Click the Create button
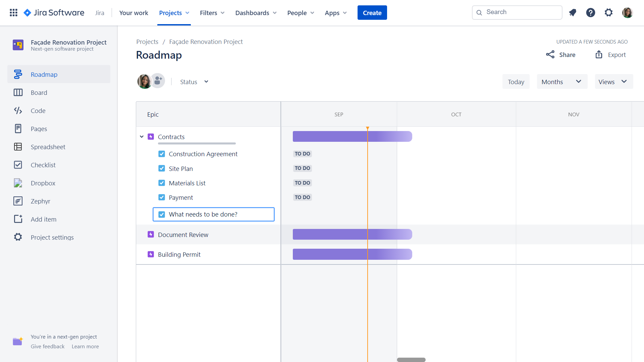This screenshot has height=362, width=644. coord(372,12)
